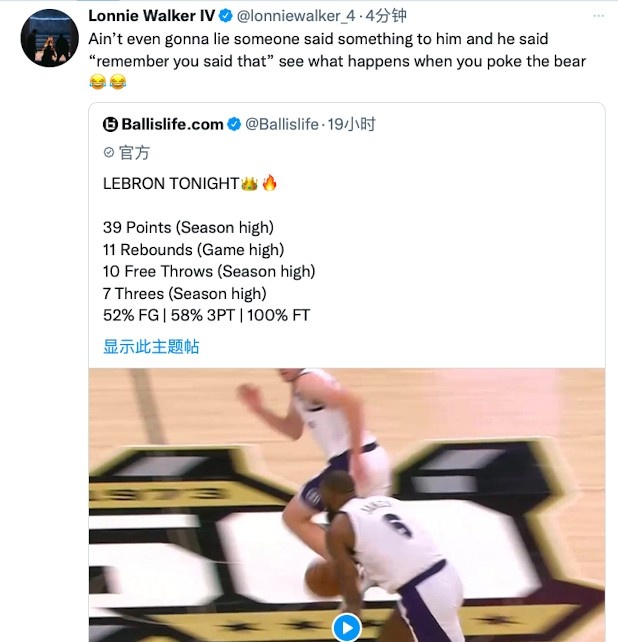This screenshot has height=642, width=618.
Task: Open Lonnie Walker IV's profile avatar
Action: coord(50,38)
